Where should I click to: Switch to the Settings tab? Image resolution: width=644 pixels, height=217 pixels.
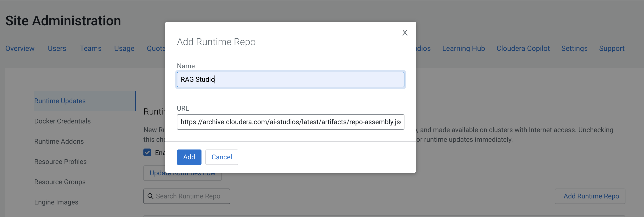click(x=574, y=48)
